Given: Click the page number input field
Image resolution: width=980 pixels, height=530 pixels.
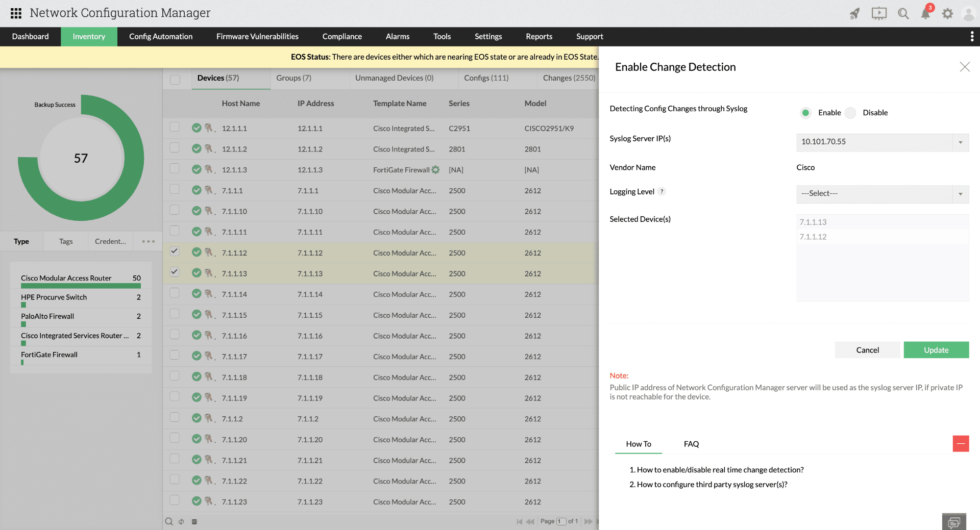Looking at the screenshot, I should (561, 521).
